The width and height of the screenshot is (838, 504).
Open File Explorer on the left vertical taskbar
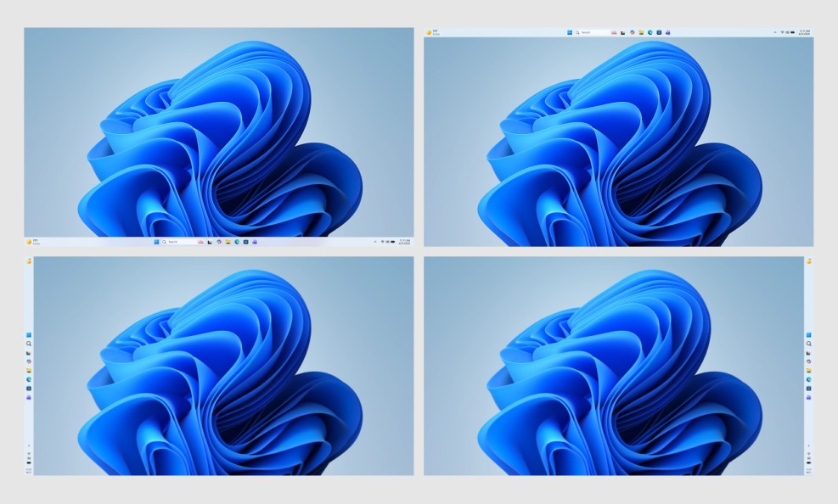[29, 371]
